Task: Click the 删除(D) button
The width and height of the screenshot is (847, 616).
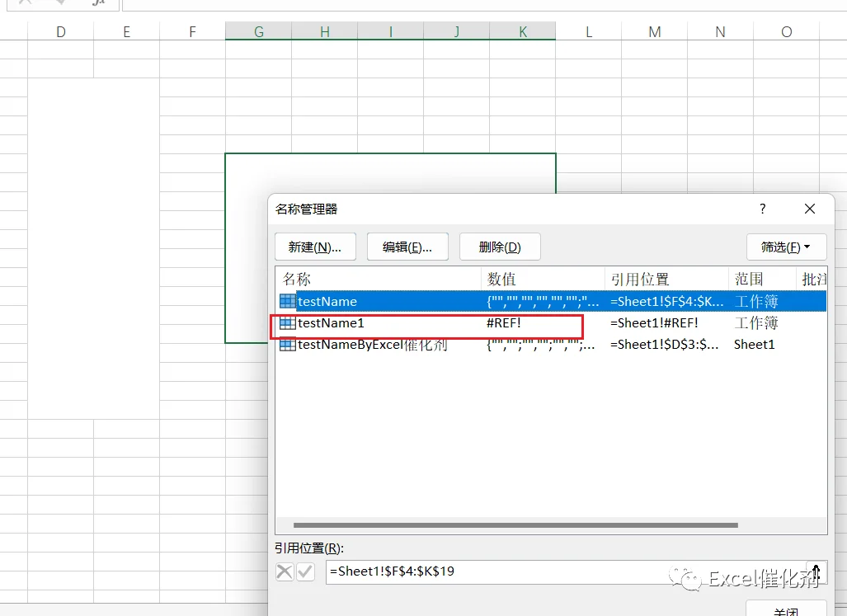Action: click(x=500, y=247)
